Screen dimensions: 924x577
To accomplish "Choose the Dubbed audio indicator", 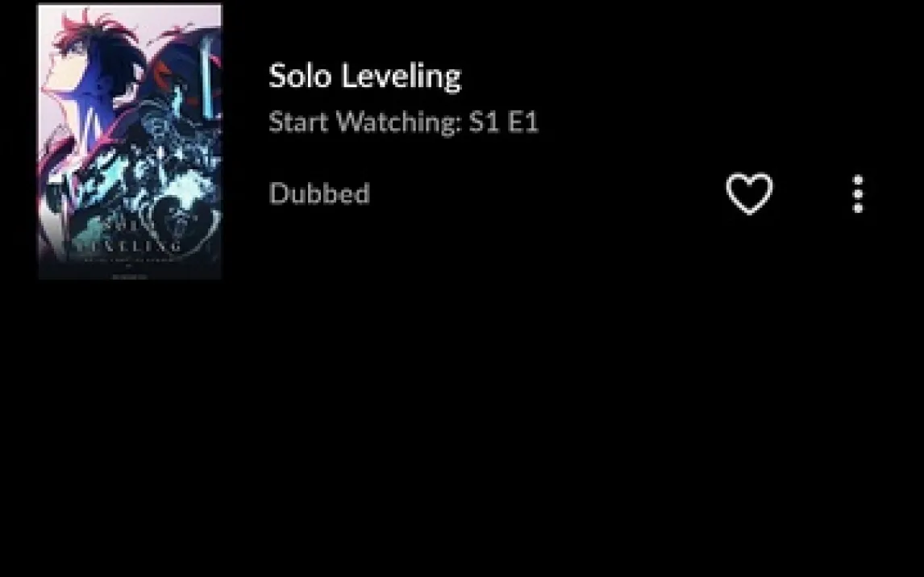I will point(319,193).
